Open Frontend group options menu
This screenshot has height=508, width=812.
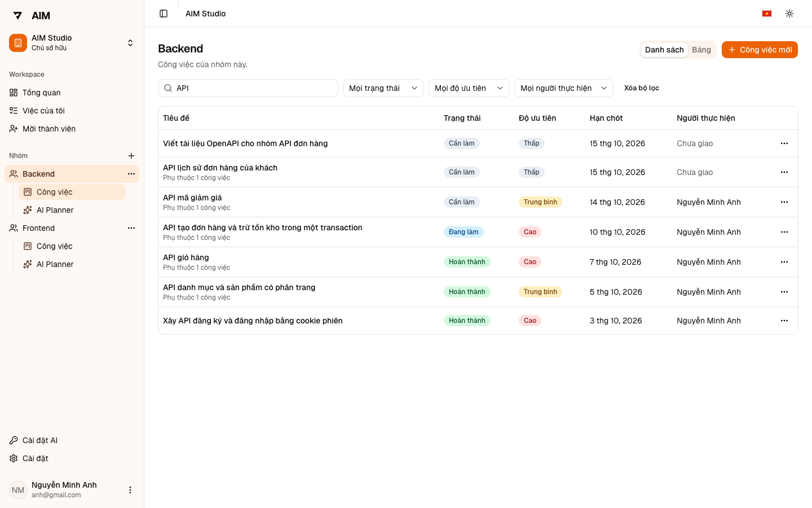(x=131, y=228)
